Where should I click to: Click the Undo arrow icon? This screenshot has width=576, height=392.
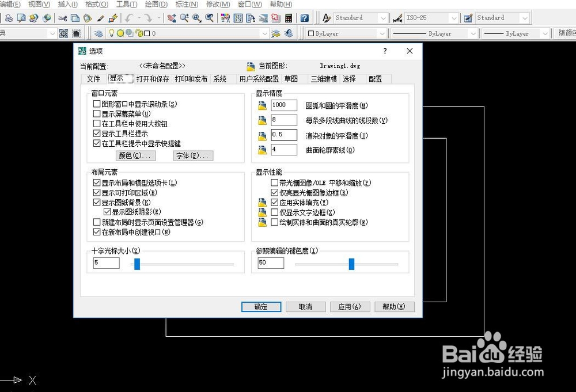[129, 18]
